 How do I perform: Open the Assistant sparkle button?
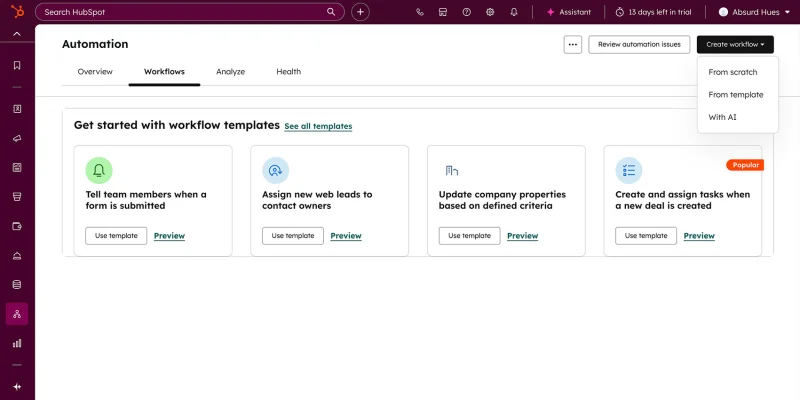click(x=568, y=12)
